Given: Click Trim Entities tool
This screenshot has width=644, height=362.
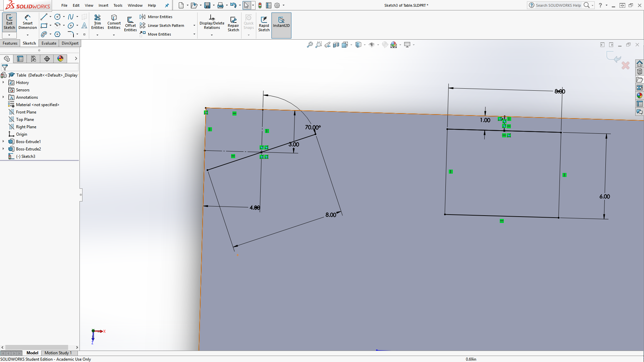Looking at the screenshot, I should [x=97, y=22].
